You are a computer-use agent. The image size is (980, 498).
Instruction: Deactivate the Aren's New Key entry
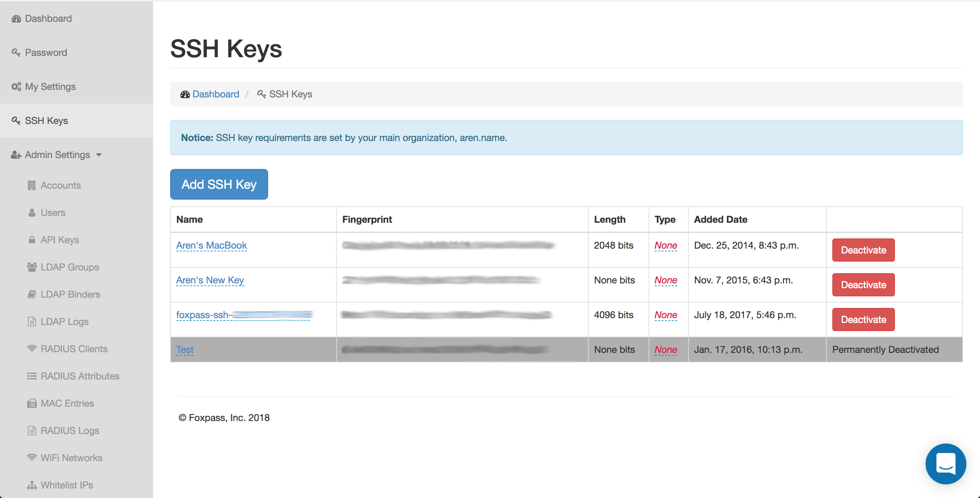tap(863, 285)
